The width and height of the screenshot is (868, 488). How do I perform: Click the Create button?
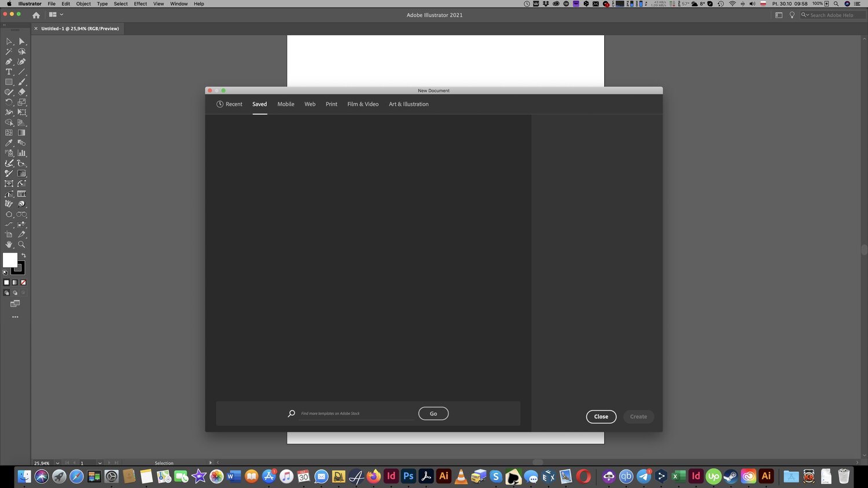639,416
